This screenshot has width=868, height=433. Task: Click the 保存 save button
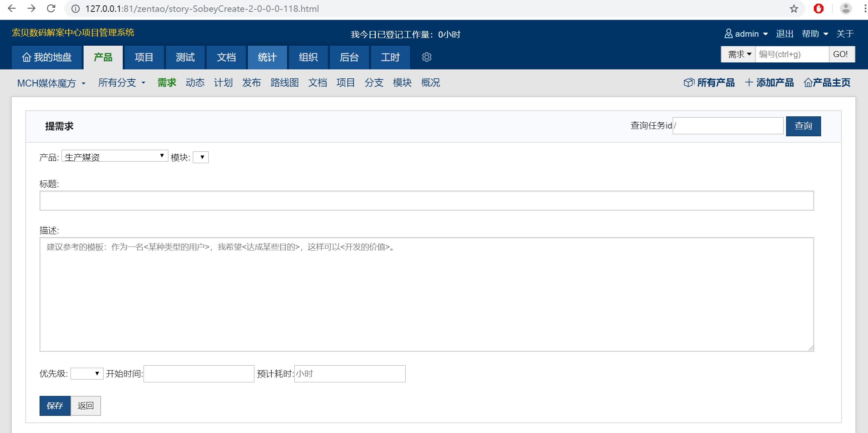(x=55, y=406)
